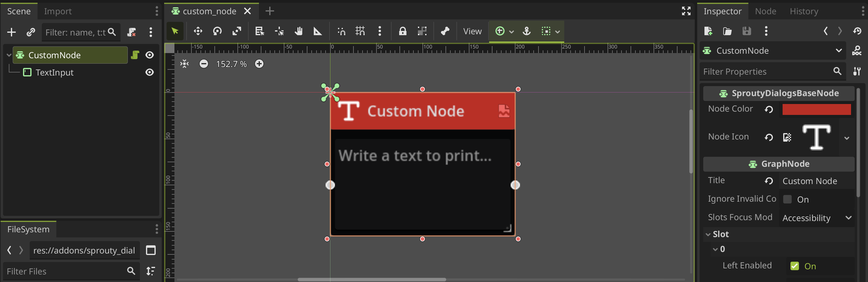Viewport: 868px width, 282px height.
Task: Click the zoom out minus button
Action: click(204, 63)
